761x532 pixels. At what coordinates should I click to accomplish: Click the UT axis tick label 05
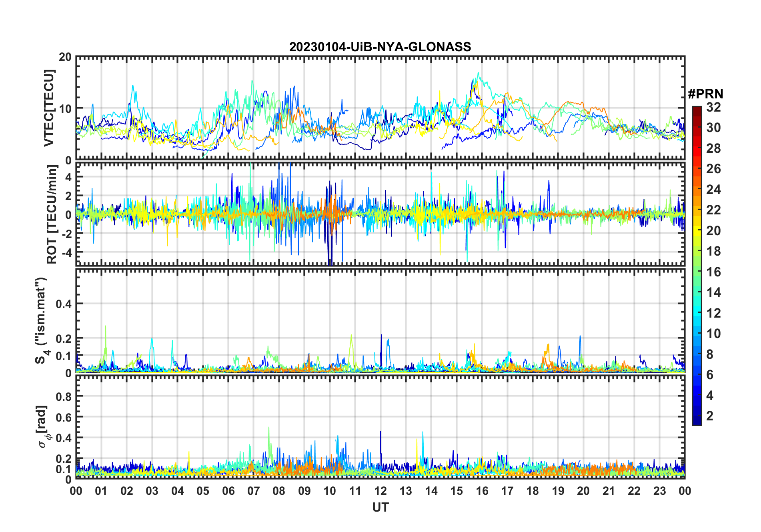[203, 491]
